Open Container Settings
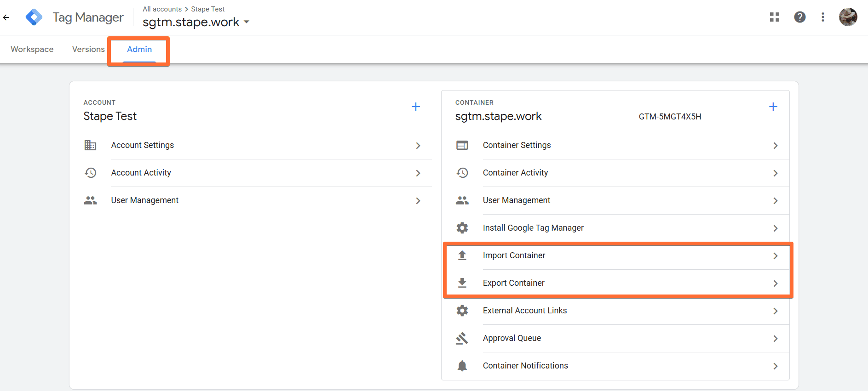868x391 pixels. coord(517,145)
